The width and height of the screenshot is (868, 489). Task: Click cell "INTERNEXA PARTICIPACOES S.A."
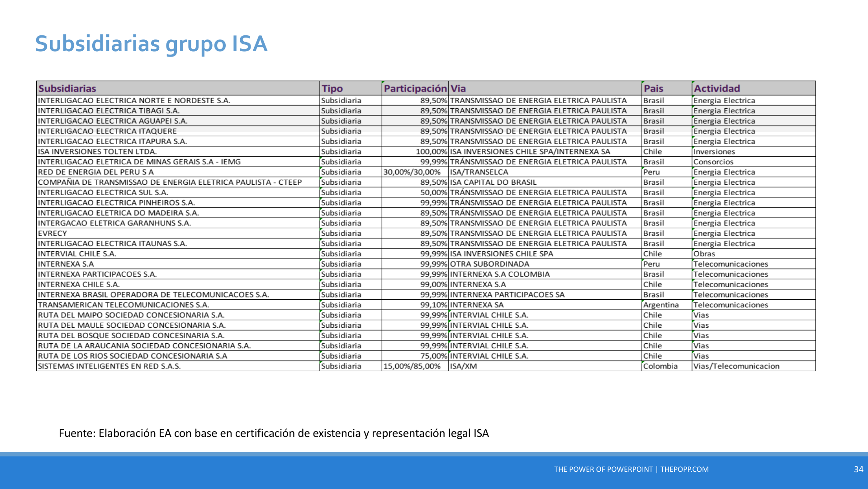[x=178, y=274]
